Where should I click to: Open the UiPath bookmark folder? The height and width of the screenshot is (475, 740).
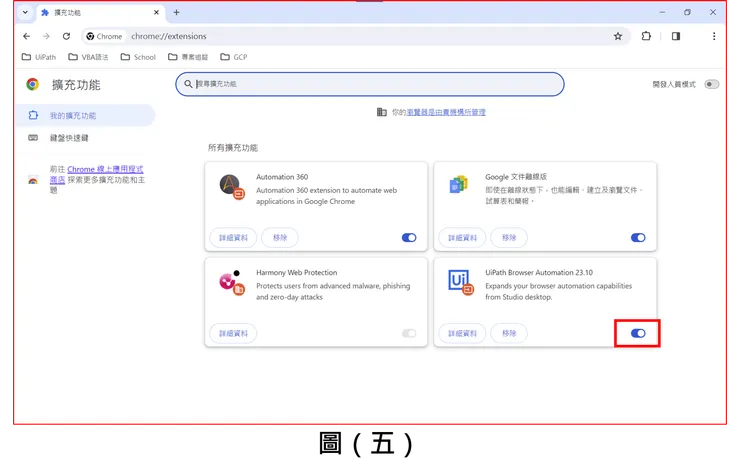pos(39,57)
